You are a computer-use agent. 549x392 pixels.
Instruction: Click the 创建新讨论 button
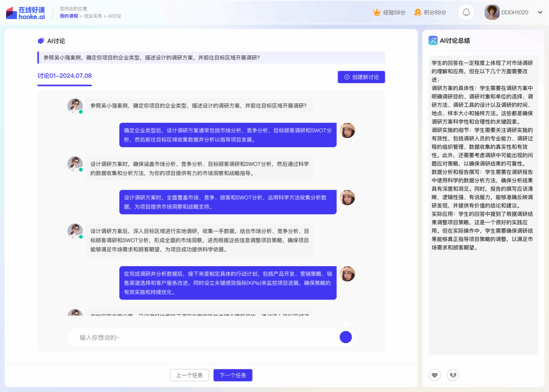click(x=361, y=77)
